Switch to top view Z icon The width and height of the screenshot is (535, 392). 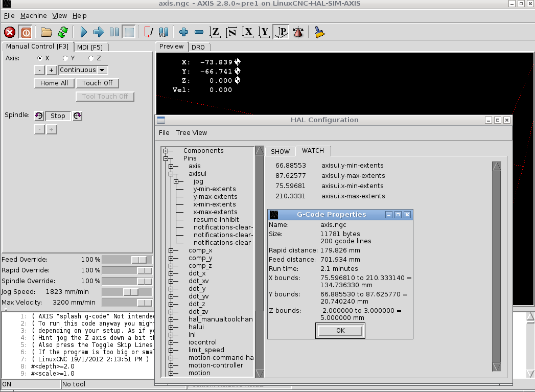[x=215, y=32]
